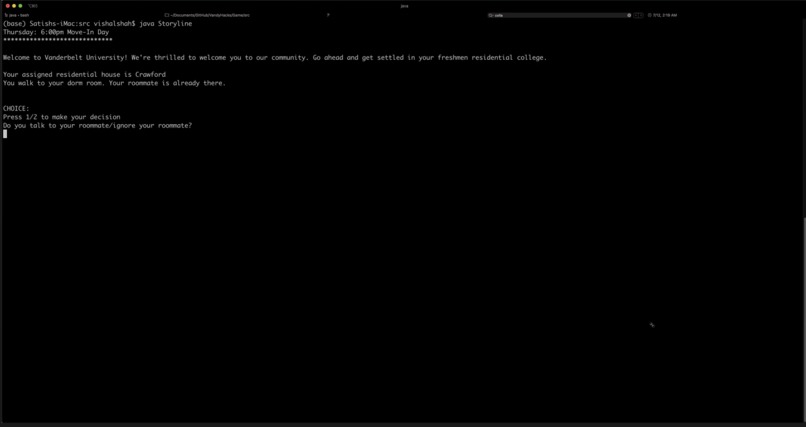The height and width of the screenshot is (427, 806).
Task: Click the folder icon beside the Documents path
Action: 167,15
